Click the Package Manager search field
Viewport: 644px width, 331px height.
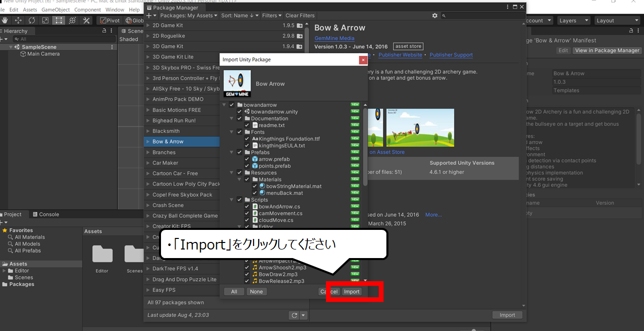[482, 16]
